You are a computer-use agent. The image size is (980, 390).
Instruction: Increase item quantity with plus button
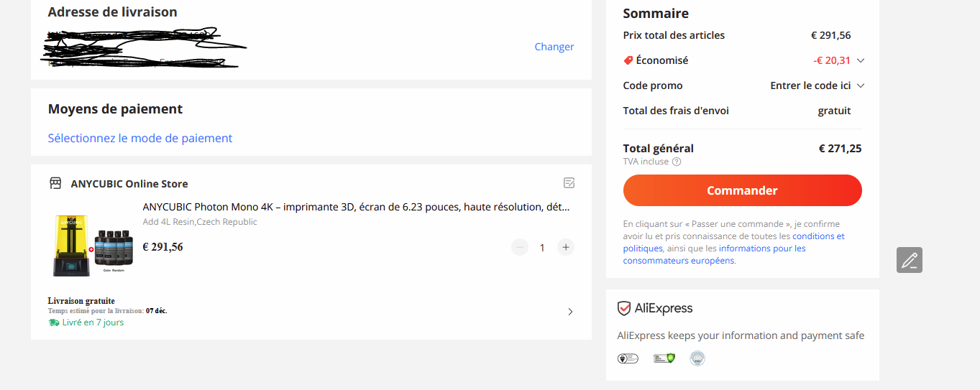coord(566,247)
